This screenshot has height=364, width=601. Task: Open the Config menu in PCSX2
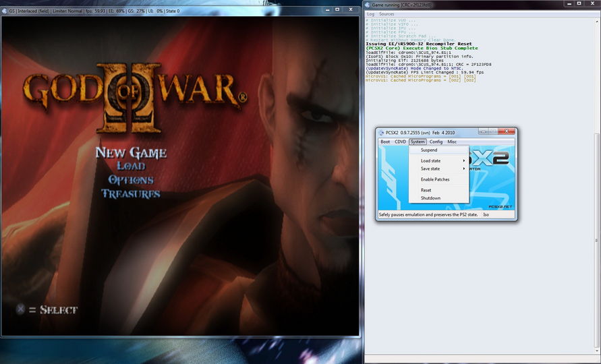(x=436, y=142)
